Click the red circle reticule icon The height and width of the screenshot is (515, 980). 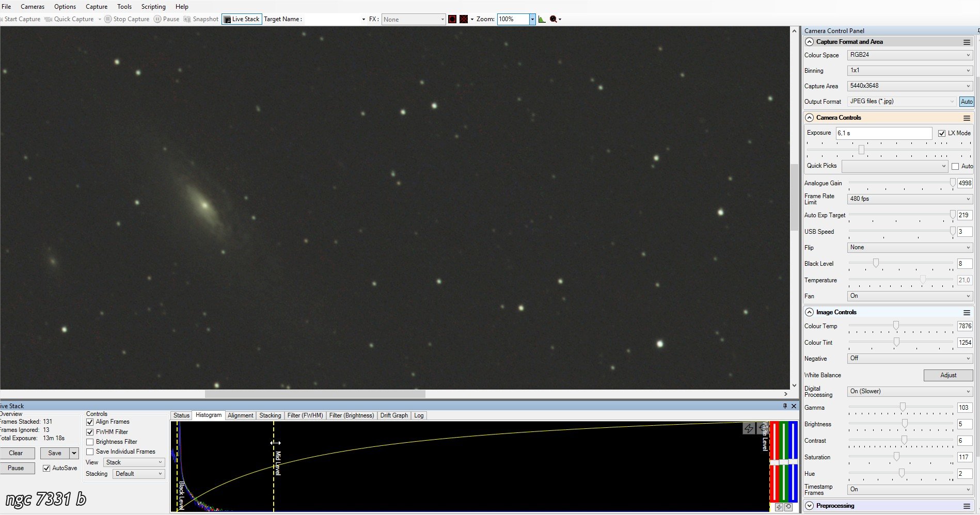(x=452, y=19)
